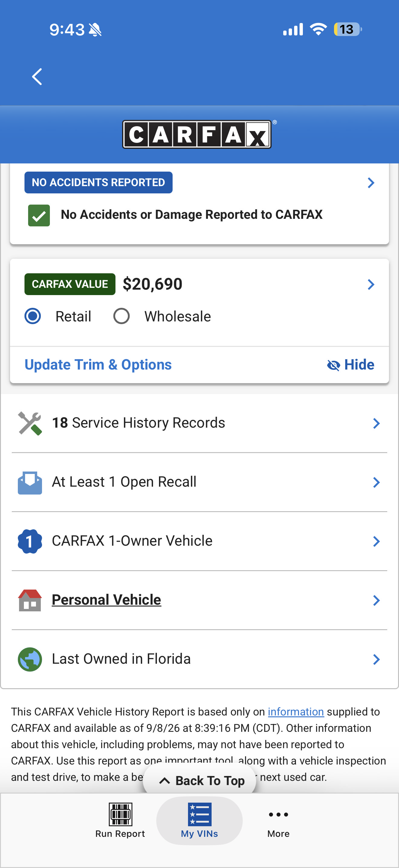Expand the Open Recall row chevron
399x868 pixels.
376,482
